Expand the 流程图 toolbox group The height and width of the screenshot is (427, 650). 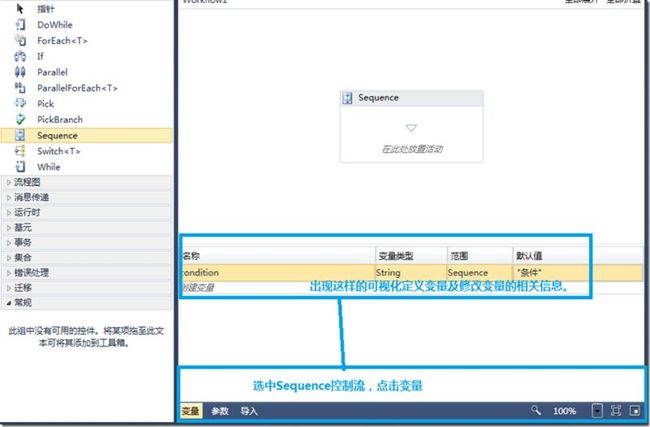click(86, 182)
